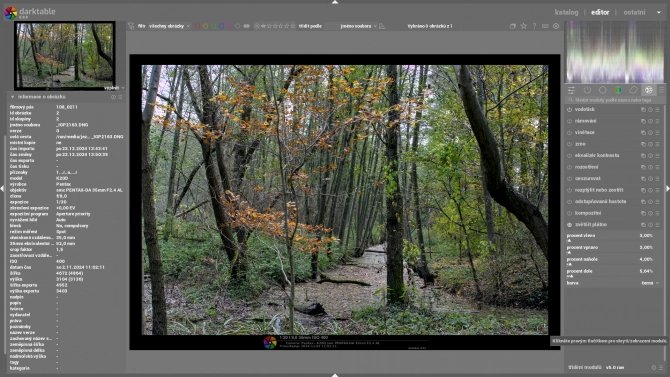Show active modules tab with power icon
Screen dimensions: 670x377
[587, 90]
